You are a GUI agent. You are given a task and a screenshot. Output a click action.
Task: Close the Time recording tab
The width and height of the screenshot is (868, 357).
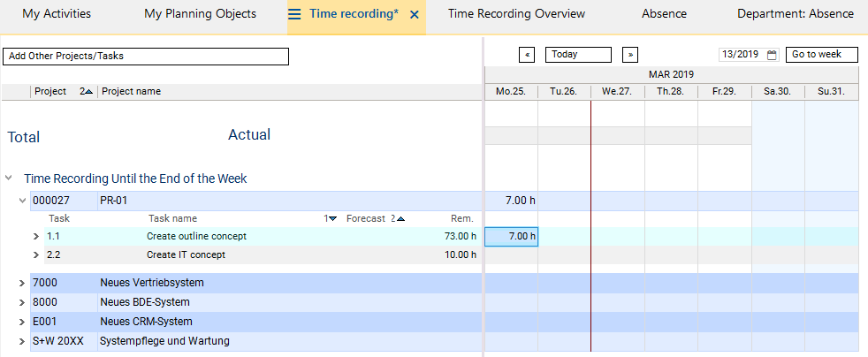(414, 15)
